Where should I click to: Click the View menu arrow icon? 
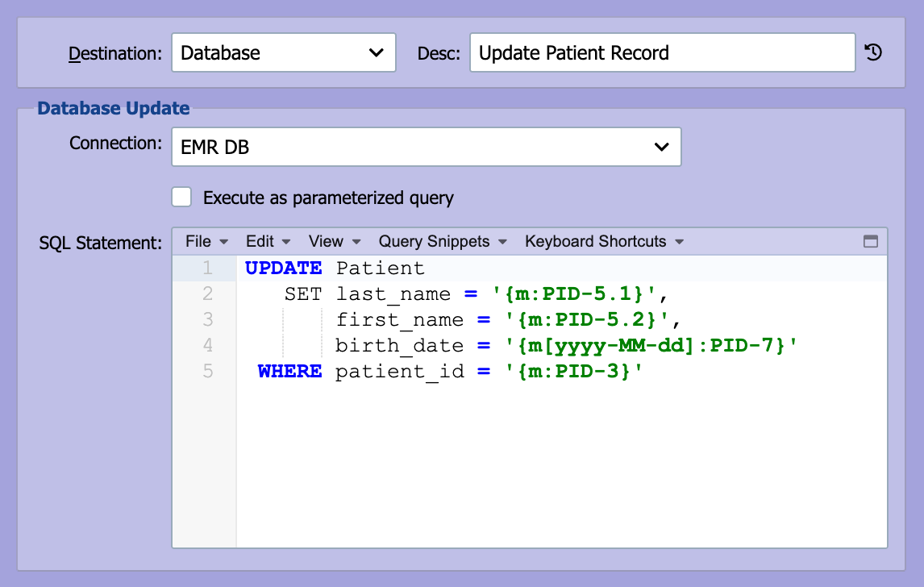point(356,242)
